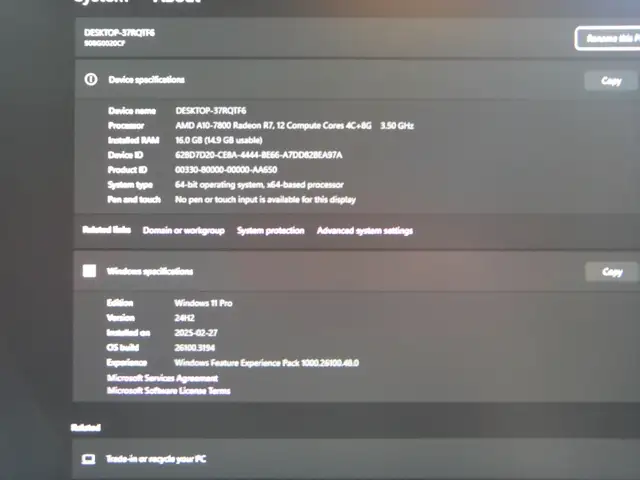The image size is (640, 480).
Task: Select the installed on date 2025-02-27
Action: [x=196, y=333]
